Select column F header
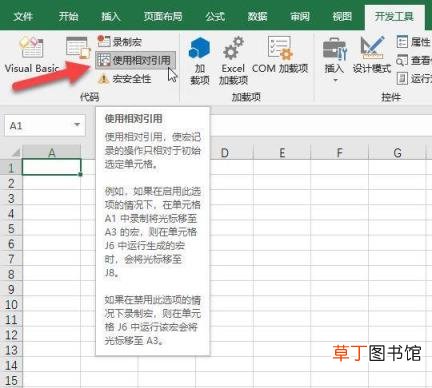The image size is (432, 388). click(x=339, y=152)
